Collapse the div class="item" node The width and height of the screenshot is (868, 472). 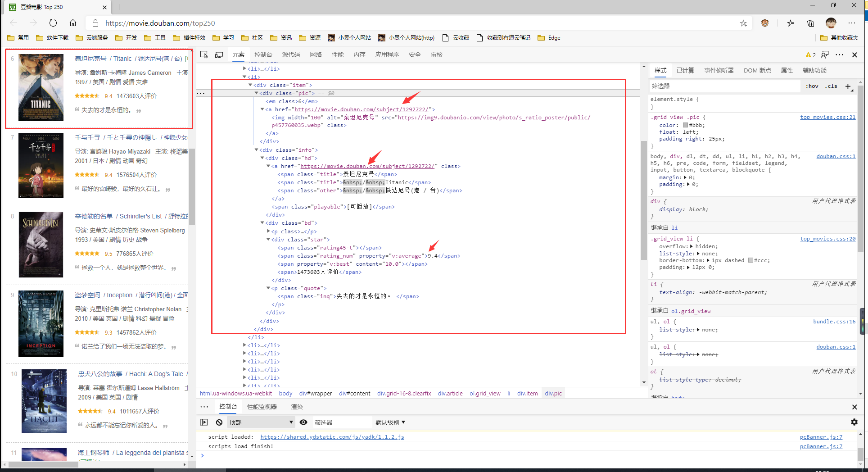pos(250,85)
